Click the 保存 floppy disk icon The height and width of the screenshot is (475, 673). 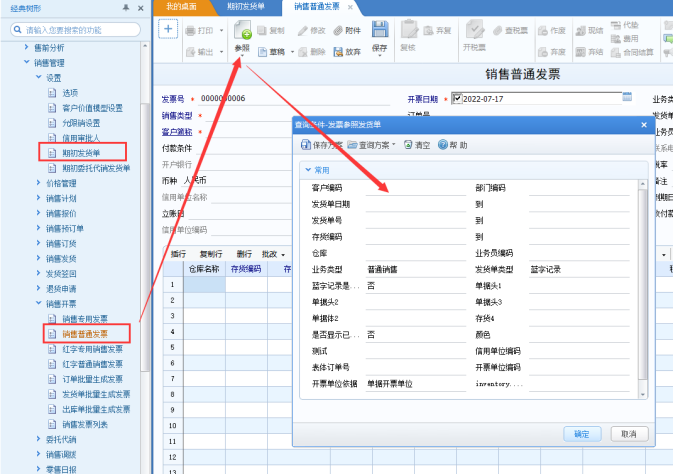(x=379, y=29)
